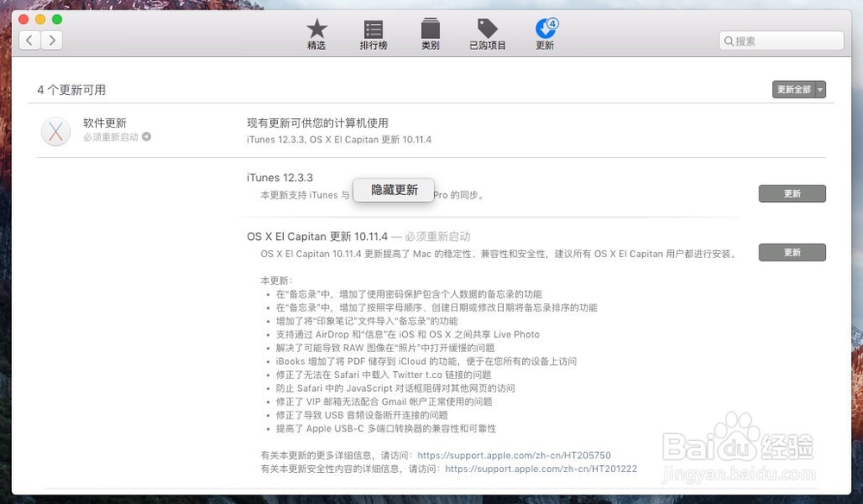The height and width of the screenshot is (504, 863).
Task: Collapse the arrow next to 必须重新启动
Action: tap(147, 136)
